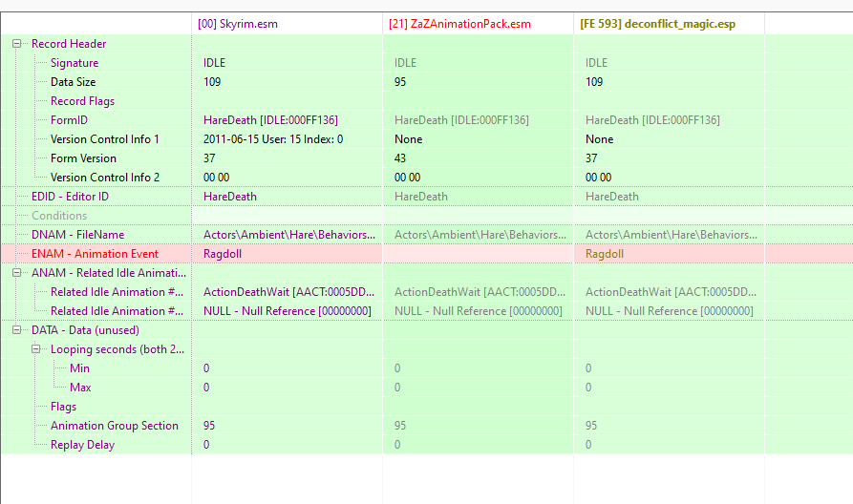Click ZaZAnimationPack Signature IDLE cell
Screen dimensions: 853x504
point(405,63)
